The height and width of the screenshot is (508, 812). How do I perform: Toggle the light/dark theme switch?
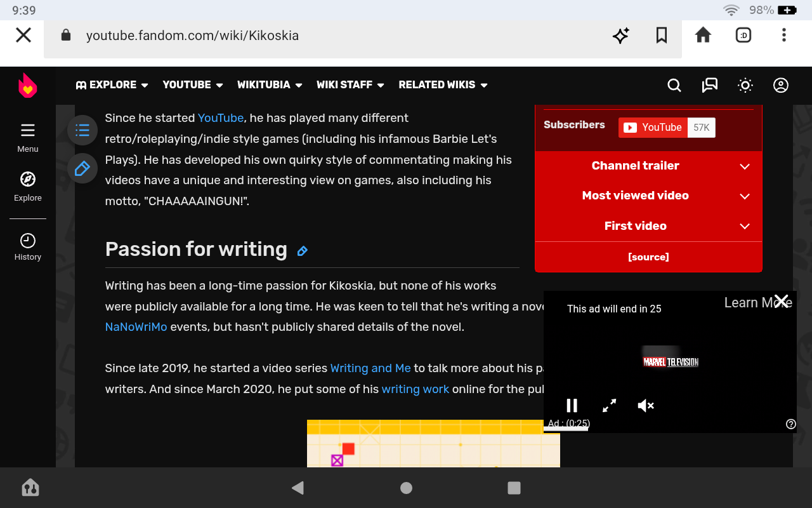point(745,85)
